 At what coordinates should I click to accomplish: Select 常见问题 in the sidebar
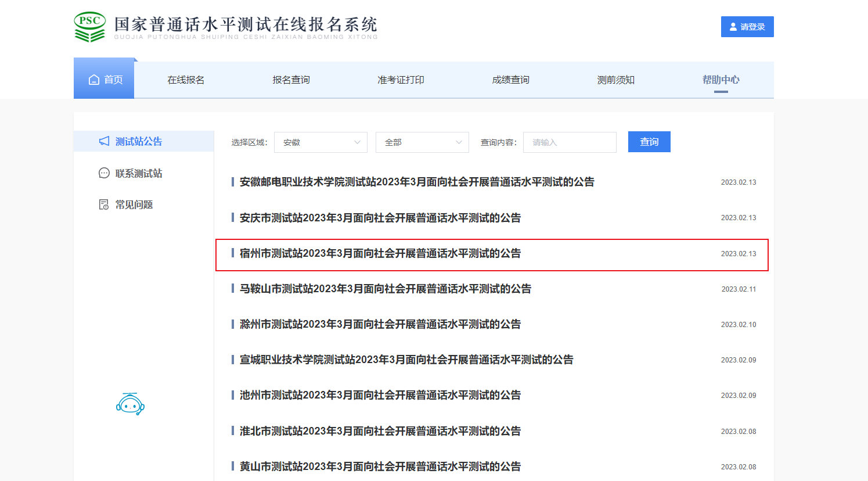134,204
